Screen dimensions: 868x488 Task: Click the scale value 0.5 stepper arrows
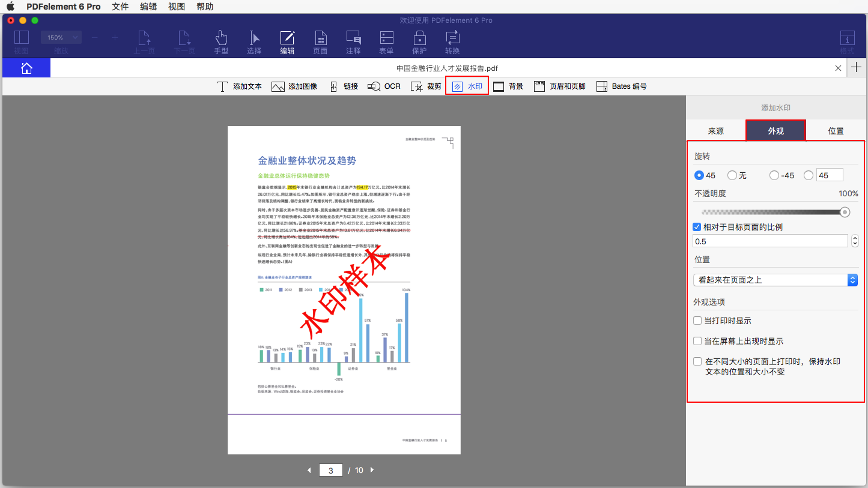tap(855, 241)
